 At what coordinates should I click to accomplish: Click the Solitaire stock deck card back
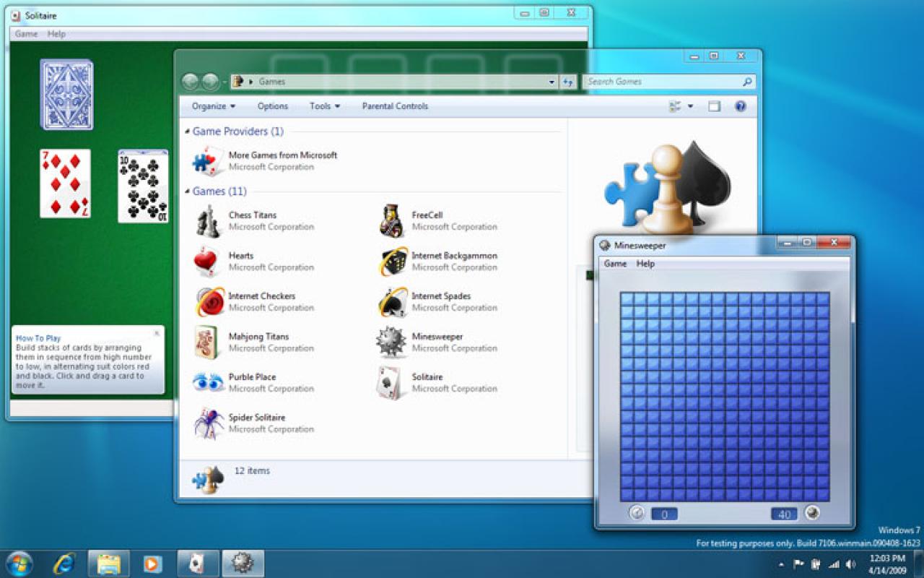pyautogui.click(x=66, y=95)
